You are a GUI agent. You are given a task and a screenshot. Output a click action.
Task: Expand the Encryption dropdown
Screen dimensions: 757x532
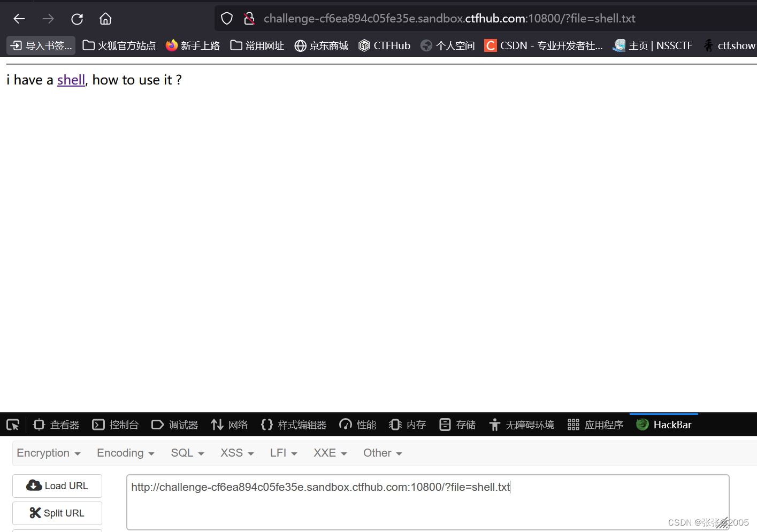point(48,453)
